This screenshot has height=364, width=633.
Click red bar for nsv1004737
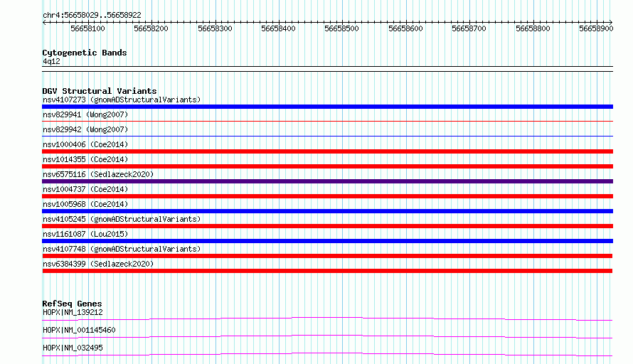pos(327,196)
